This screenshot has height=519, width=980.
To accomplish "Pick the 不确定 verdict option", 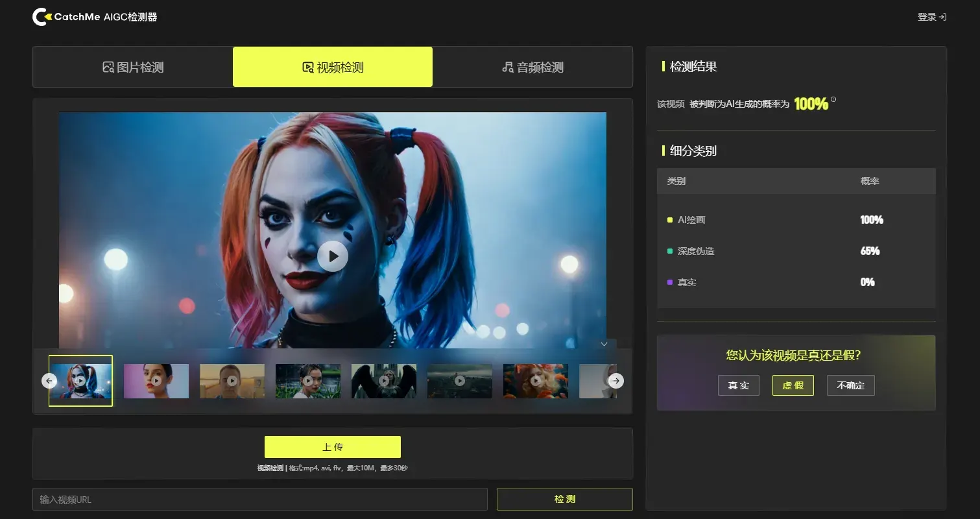I will coord(850,385).
